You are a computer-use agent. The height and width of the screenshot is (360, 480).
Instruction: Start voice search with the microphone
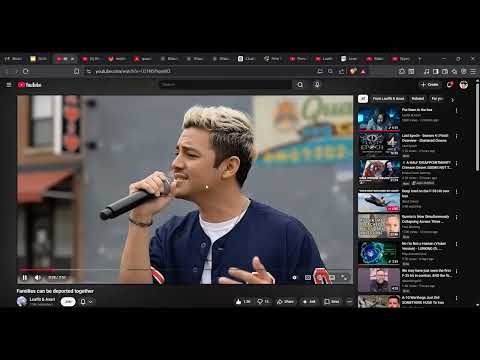pyautogui.click(x=317, y=85)
